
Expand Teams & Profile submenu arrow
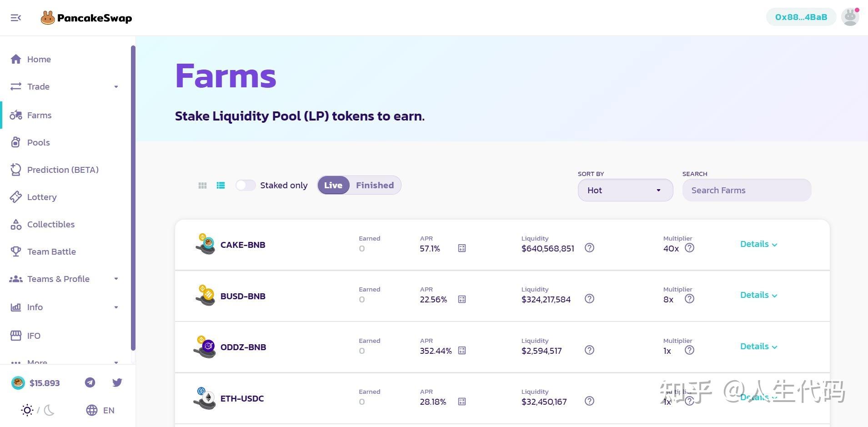(x=116, y=279)
